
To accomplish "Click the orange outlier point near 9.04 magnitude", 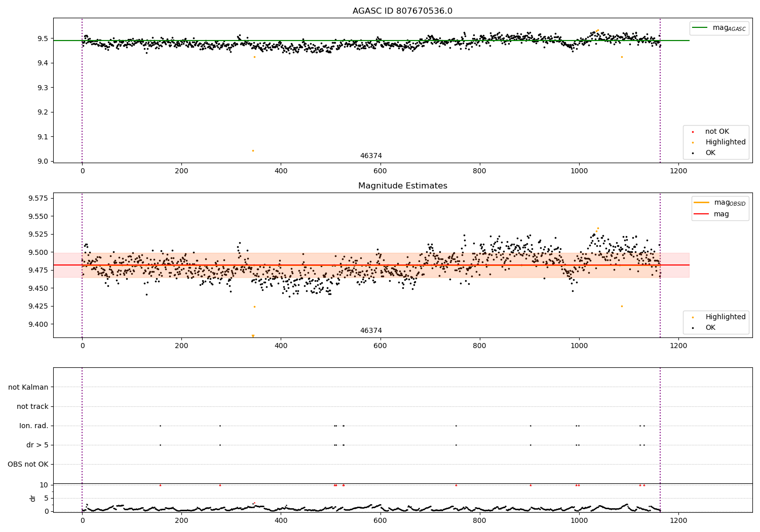I will [x=253, y=150].
